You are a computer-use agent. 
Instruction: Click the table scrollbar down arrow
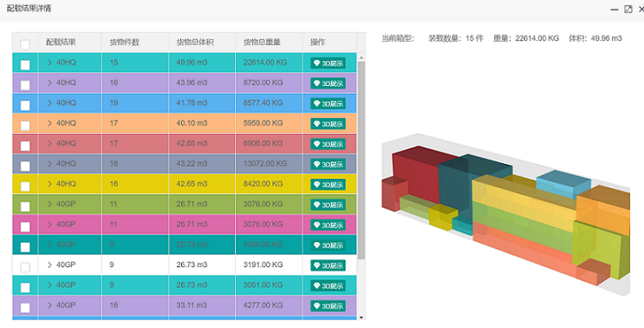(x=361, y=318)
